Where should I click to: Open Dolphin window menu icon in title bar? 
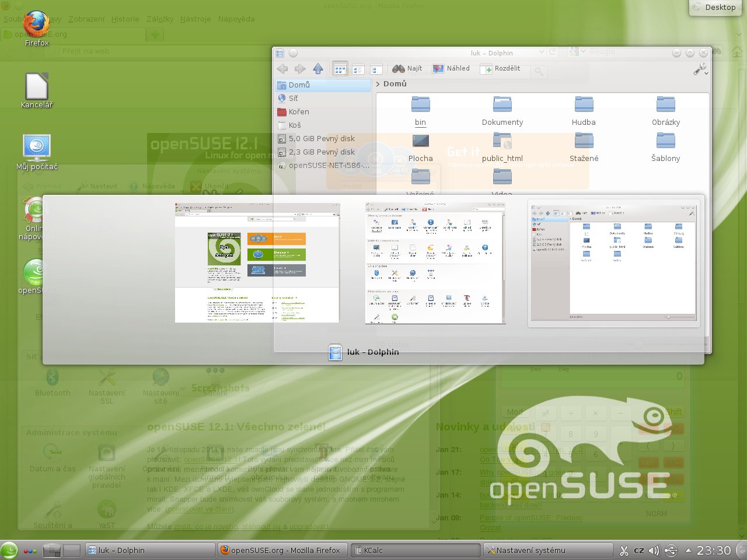tap(280, 53)
